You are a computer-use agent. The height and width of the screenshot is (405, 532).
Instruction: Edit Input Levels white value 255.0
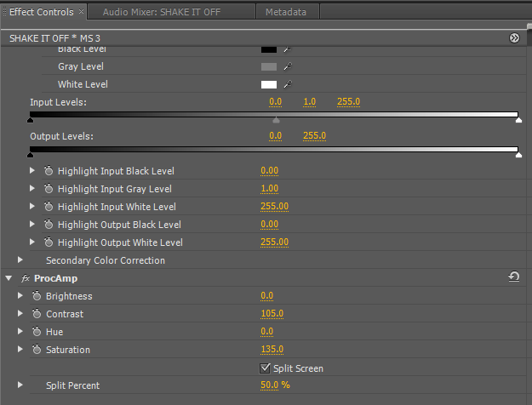pyautogui.click(x=348, y=102)
